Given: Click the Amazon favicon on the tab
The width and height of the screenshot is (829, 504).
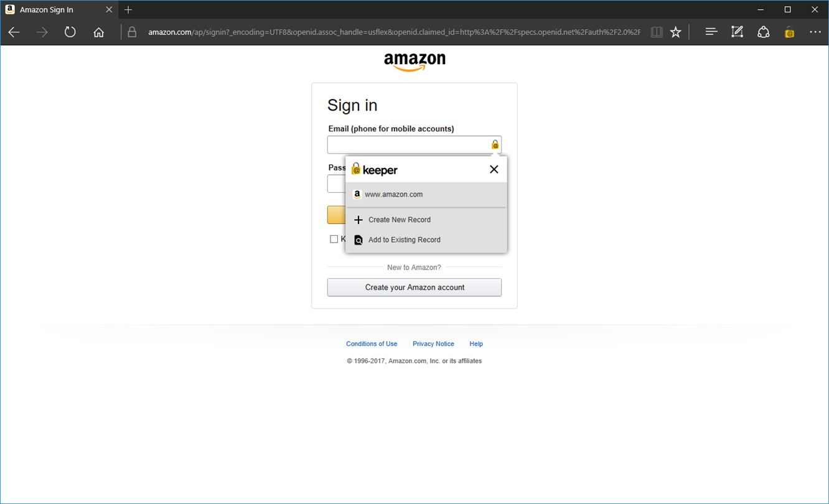Looking at the screenshot, I should [10, 10].
